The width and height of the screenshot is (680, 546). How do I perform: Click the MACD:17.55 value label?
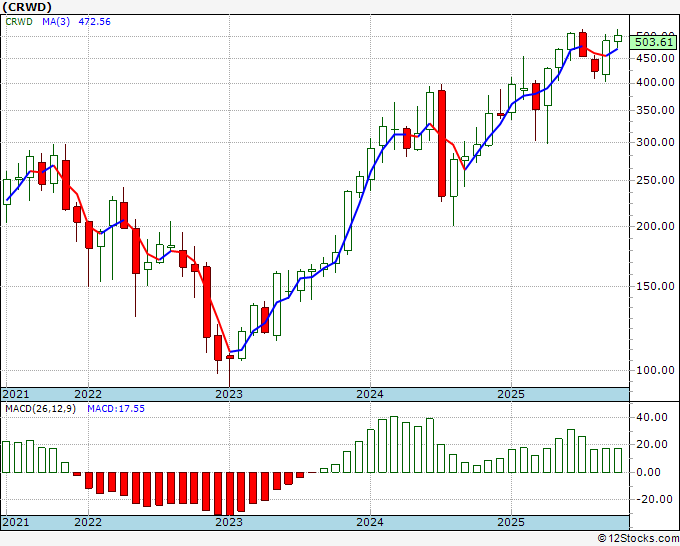point(116,409)
